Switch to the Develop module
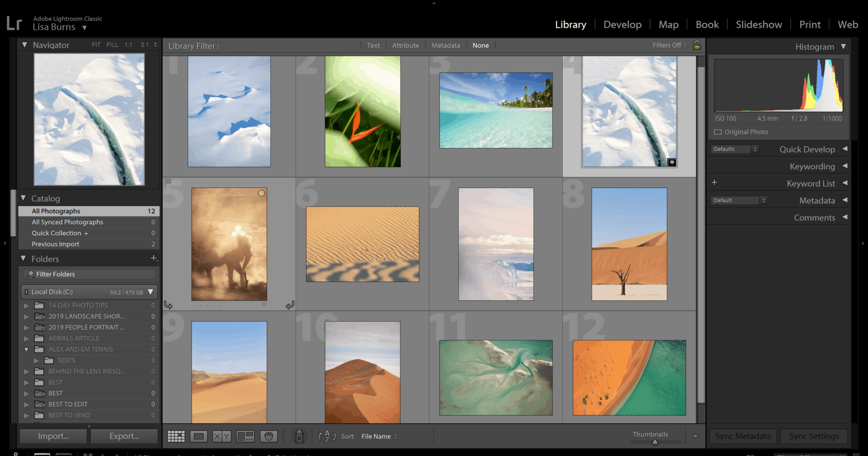Screen dimensions: 868x456 [622, 25]
